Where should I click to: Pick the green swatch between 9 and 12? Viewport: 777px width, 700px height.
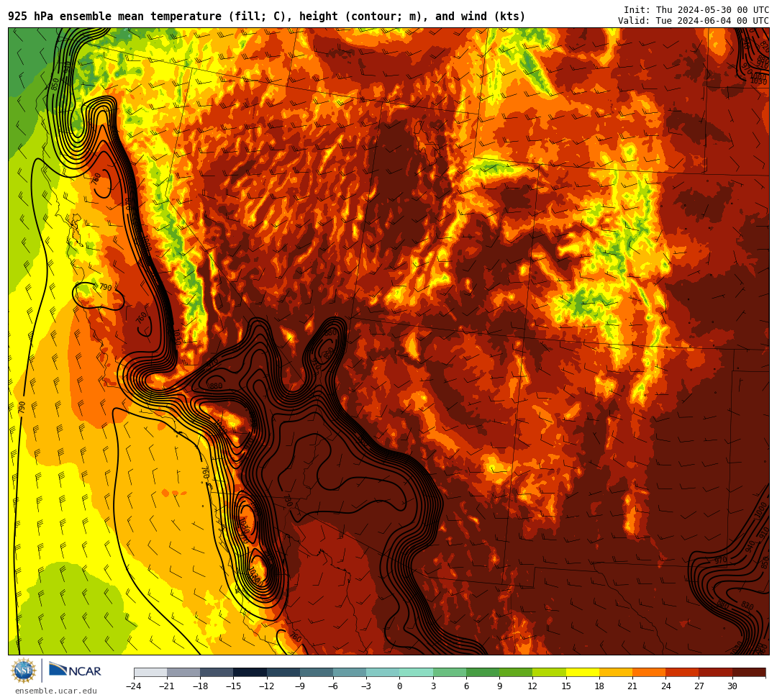click(x=516, y=672)
